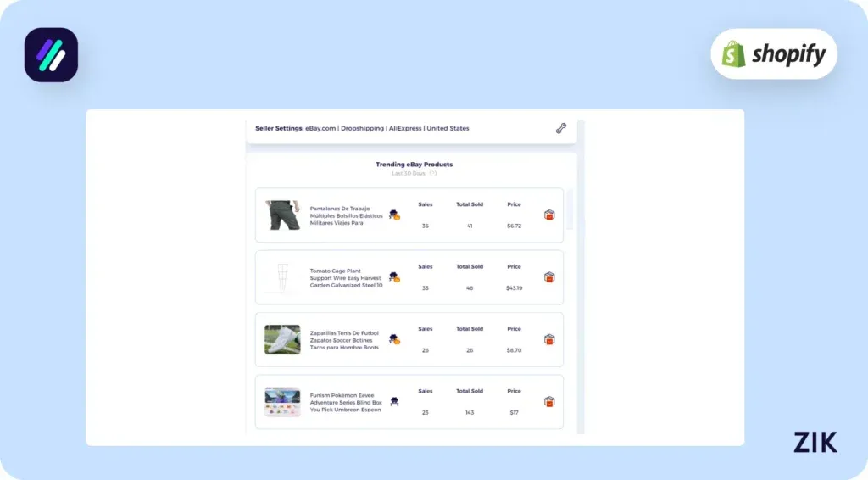The height and width of the screenshot is (480, 868).
Task: Click the spy icon in the Tomato Cage row
Action: pos(394,276)
